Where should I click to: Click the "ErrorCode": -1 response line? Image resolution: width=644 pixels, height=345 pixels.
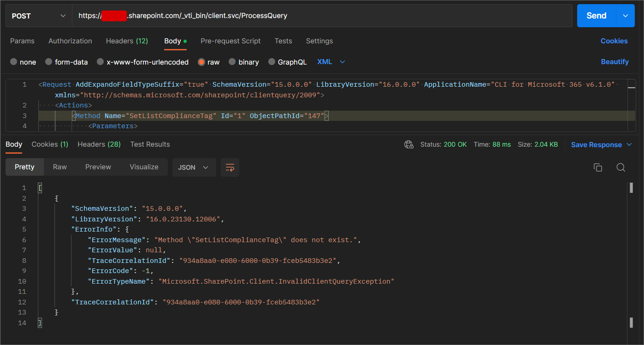pos(121,271)
